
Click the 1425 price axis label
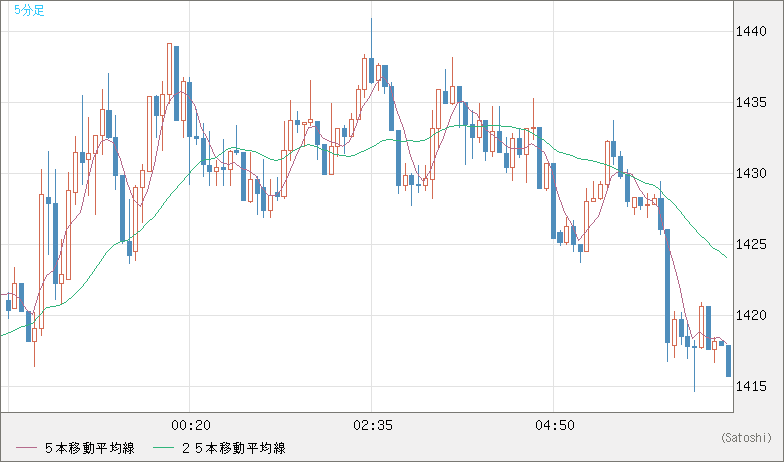pos(750,244)
